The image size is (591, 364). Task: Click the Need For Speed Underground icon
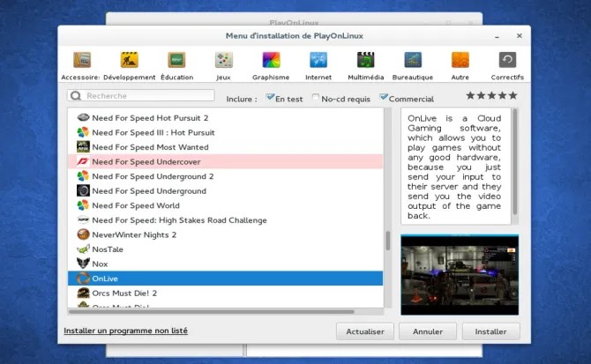point(83,191)
